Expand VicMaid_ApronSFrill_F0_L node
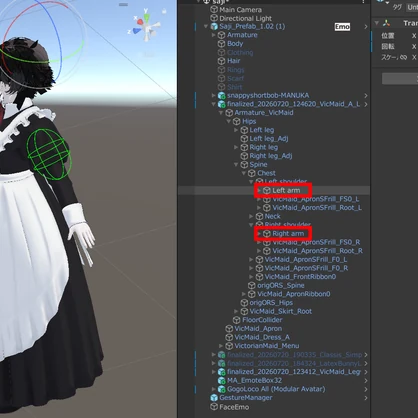Viewport: 418px width, 418px height. [x=251, y=260]
